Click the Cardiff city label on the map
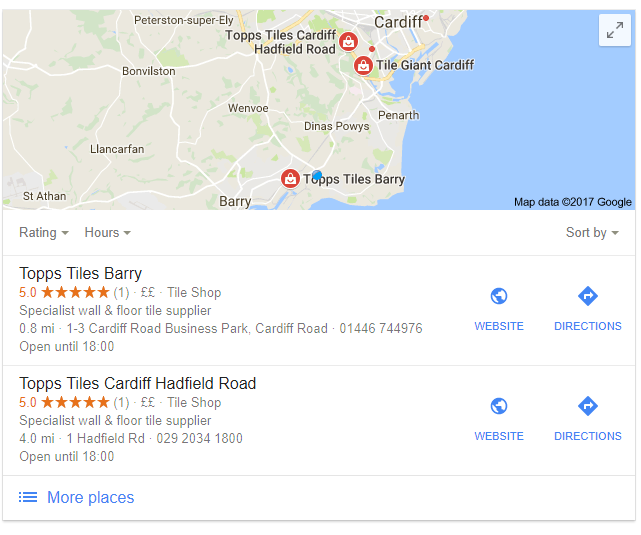The height and width of the screenshot is (535, 641). coord(398,22)
